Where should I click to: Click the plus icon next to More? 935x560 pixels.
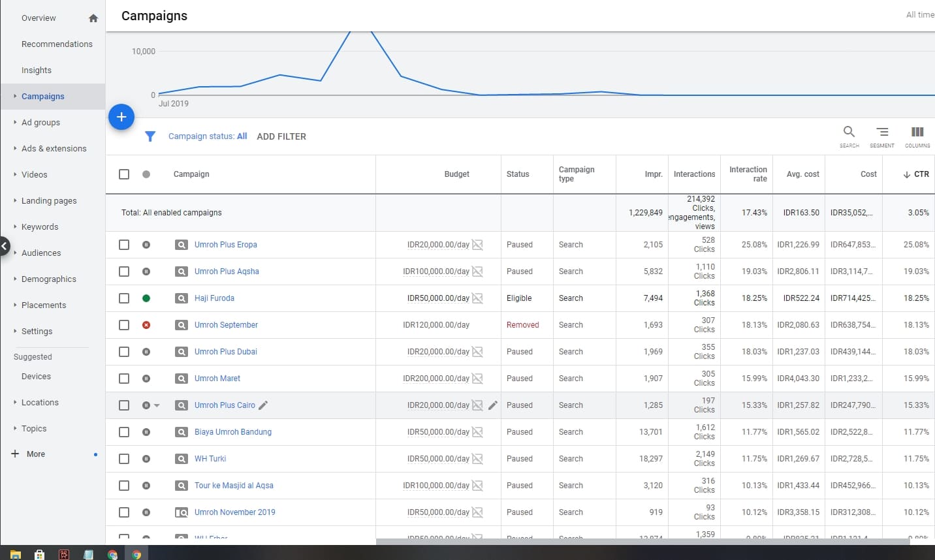15,454
